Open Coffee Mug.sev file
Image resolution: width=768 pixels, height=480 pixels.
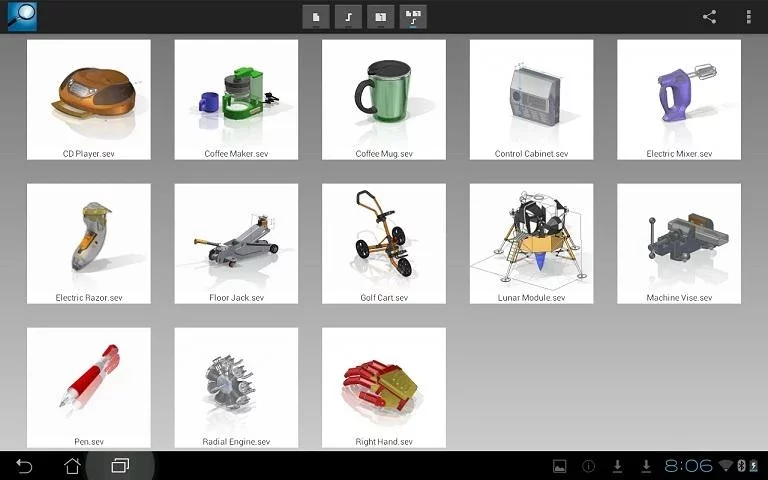tap(384, 99)
